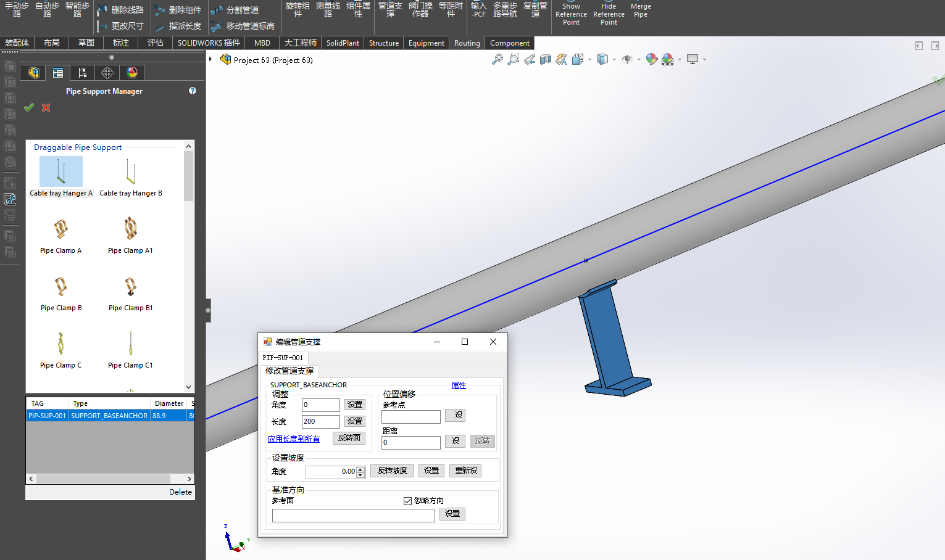
Task: Switch to Equipment tab
Action: [x=426, y=43]
